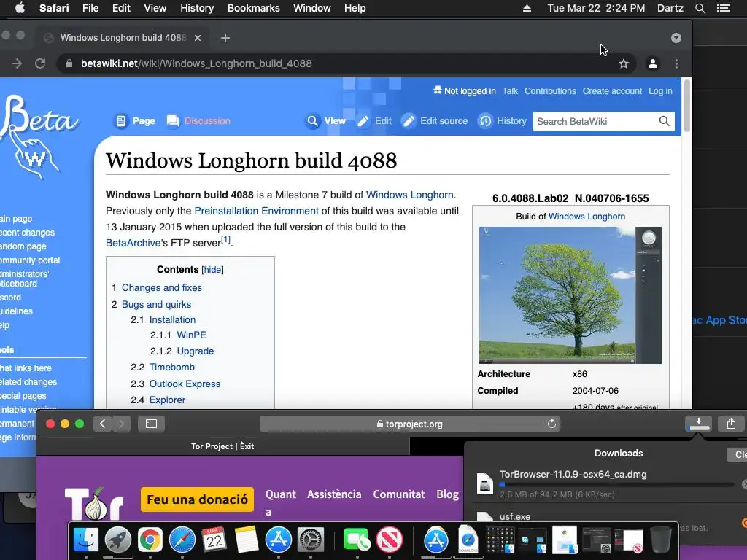
Task: Click the Chrome address bar URL
Action: [x=196, y=63]
